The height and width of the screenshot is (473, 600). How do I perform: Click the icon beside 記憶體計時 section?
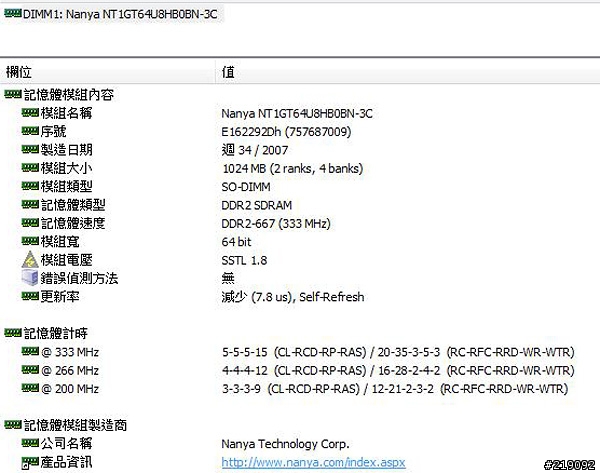(x=13, y=333)
